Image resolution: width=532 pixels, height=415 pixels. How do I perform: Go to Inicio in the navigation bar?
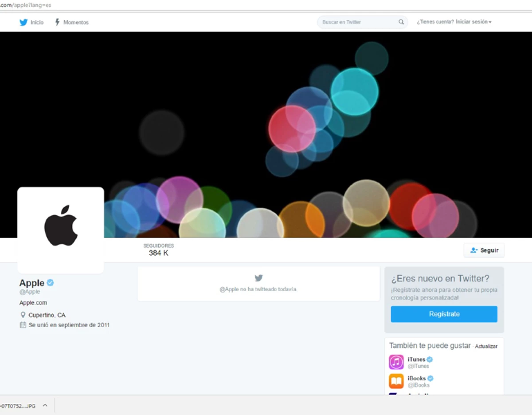click(37, 22)
